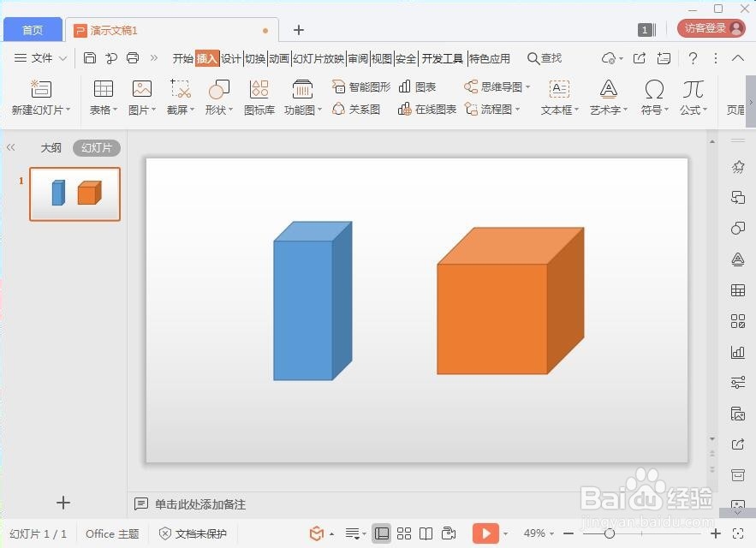Screen dimensions: 756x548
Task: Zoom in with the plus button
Action: click(716, 533)
